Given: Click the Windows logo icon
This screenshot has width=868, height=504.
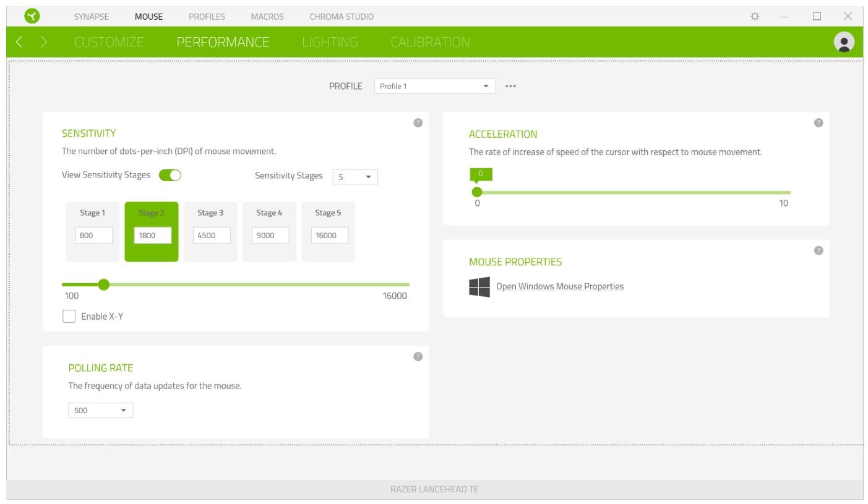Looking at the screenshot, I should pyautogui.click(x=479, y=287).
